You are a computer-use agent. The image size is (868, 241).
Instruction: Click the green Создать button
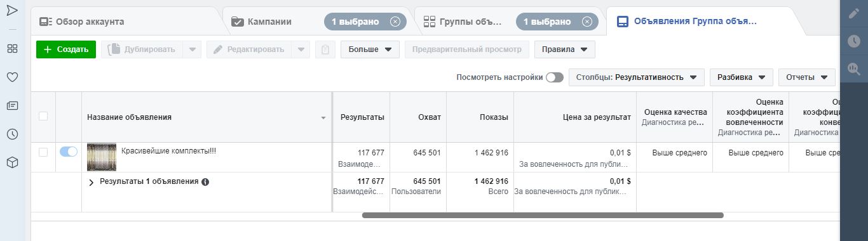coord(66,49)
